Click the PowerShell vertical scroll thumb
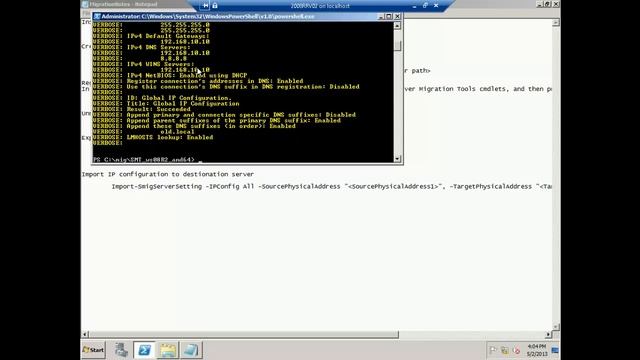 point(398,45)
